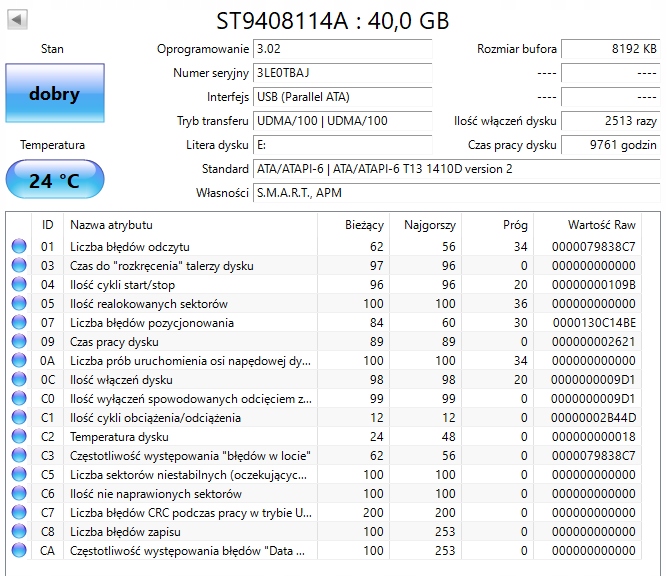
Task: Click status circle for Ilość cykli start/stop
Action: click(19, 284)
